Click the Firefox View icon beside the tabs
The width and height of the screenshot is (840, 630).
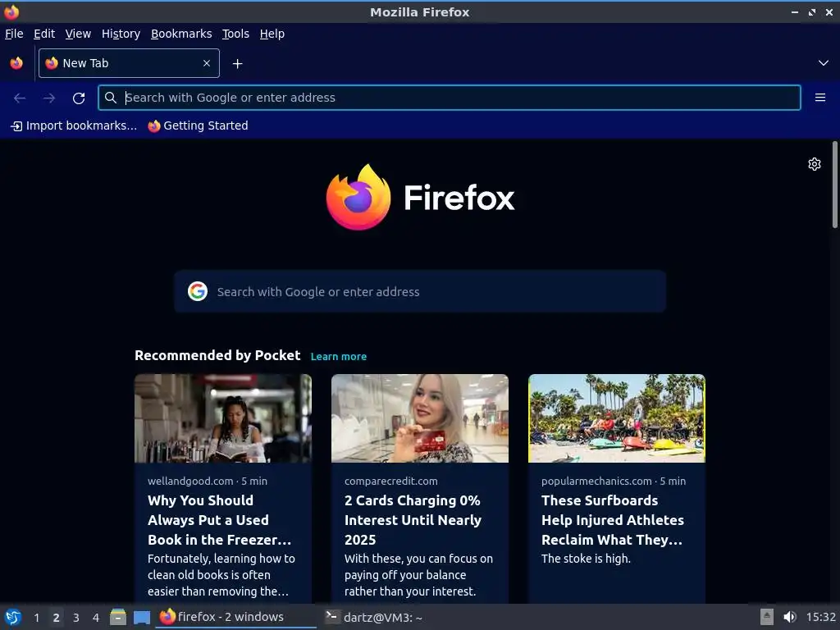pyautogui.click(x=16, y=63)
